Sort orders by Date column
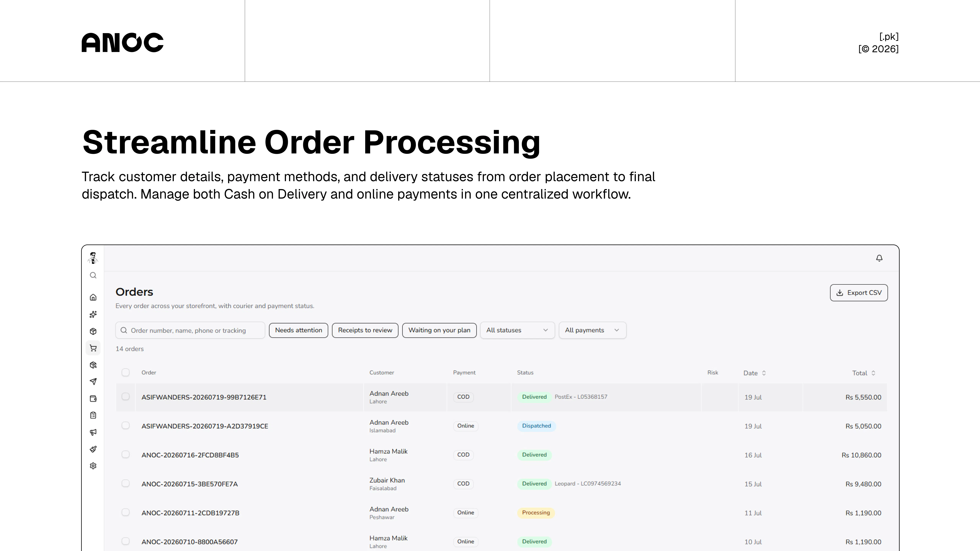Image resolution: width=980 pixels, height=551 pixels. tap(755, 373)
